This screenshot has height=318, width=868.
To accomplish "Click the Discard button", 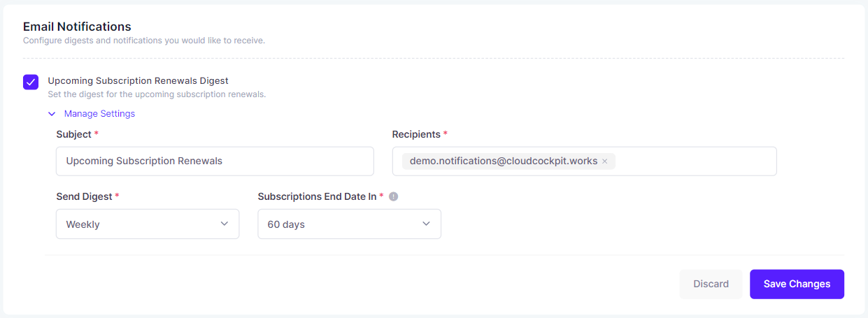I will click(x=711, y=284).
